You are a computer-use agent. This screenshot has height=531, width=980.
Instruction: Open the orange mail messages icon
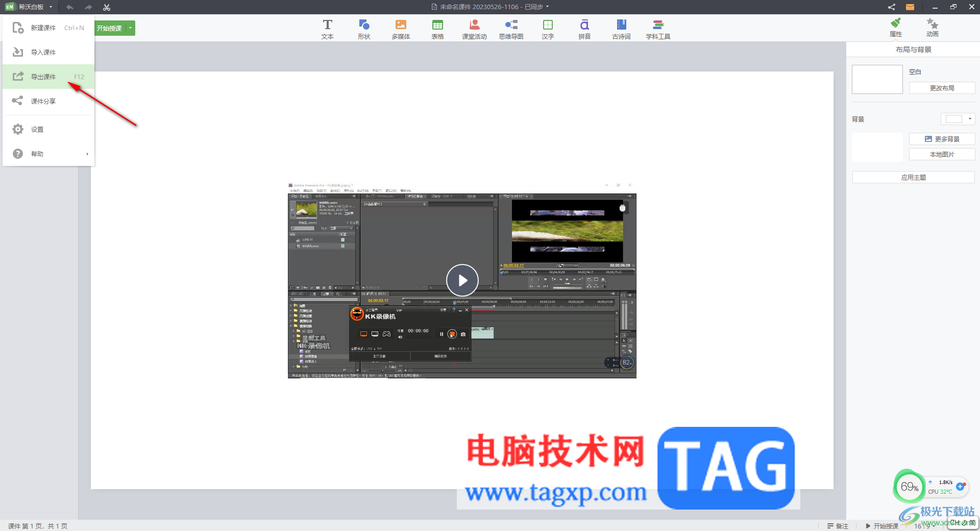click(x=910, y=7)
